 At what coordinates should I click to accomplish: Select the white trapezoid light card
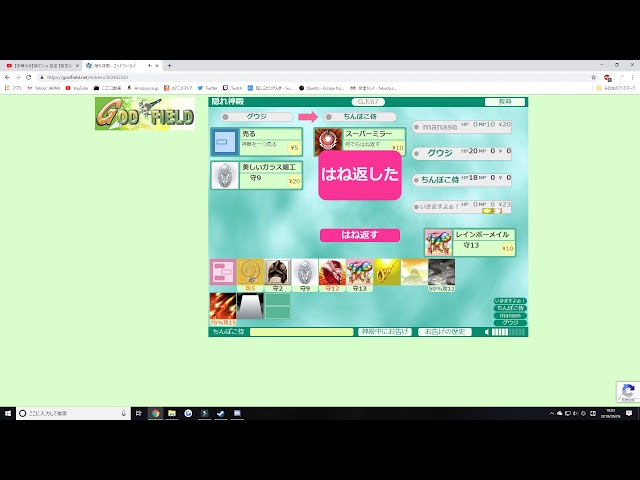(250, 306)
